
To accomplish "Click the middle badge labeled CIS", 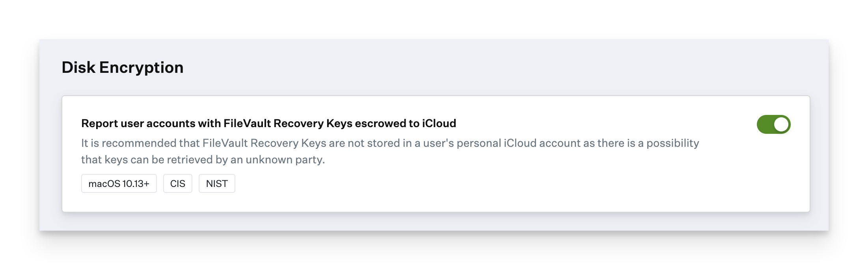I will pyautogui.click(x=177, y=183).
